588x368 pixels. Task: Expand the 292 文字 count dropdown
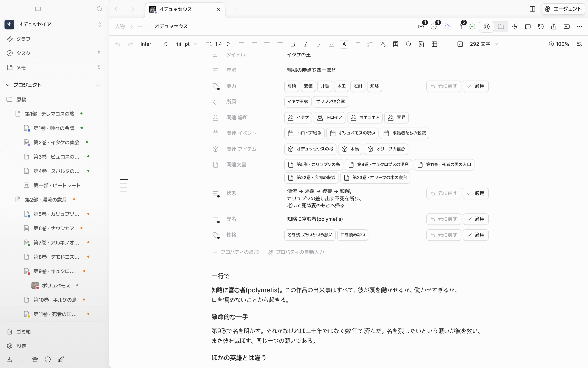pyautogui.click(x=484, y=44)
